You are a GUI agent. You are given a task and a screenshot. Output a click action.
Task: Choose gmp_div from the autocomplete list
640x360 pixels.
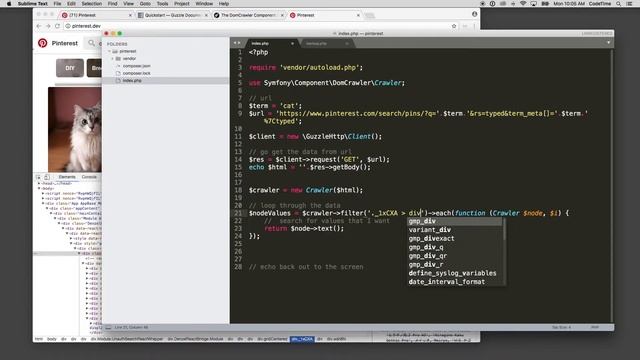(454, 221)
